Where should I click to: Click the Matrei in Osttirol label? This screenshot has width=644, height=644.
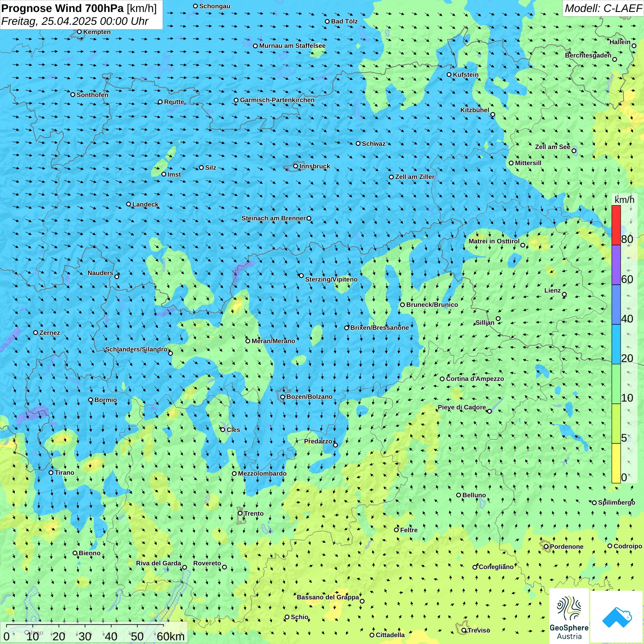[x=494, y=241]
